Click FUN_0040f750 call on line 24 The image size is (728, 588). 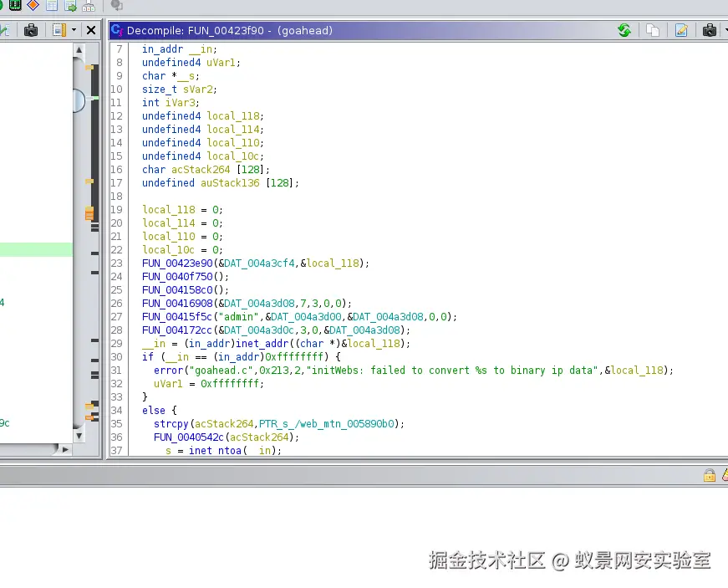[x=177, y=277]
